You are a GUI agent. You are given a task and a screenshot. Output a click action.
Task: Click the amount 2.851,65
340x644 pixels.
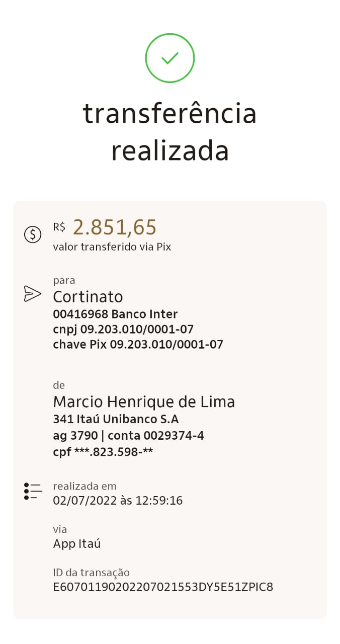click(115, 227)
